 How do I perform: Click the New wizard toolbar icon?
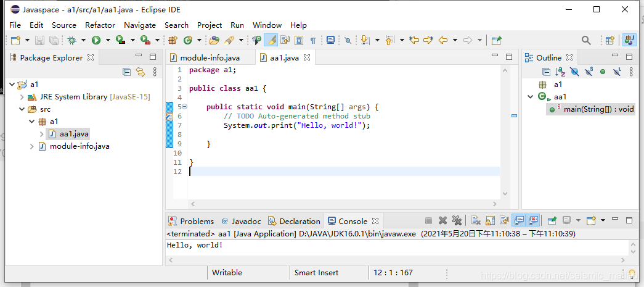click(15, 40)
